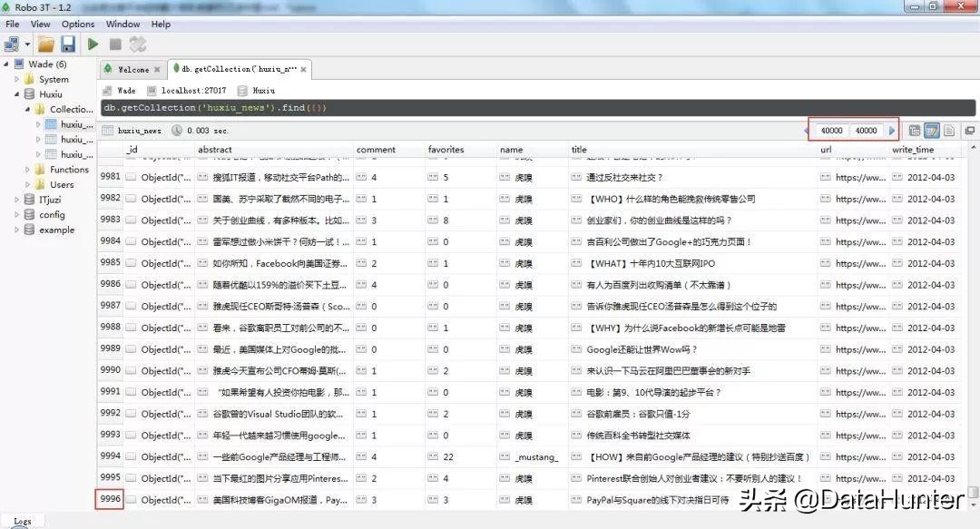Collapse the Wade (6) connection node
Viewport: 980px width, 529px height.
[5, 64]
